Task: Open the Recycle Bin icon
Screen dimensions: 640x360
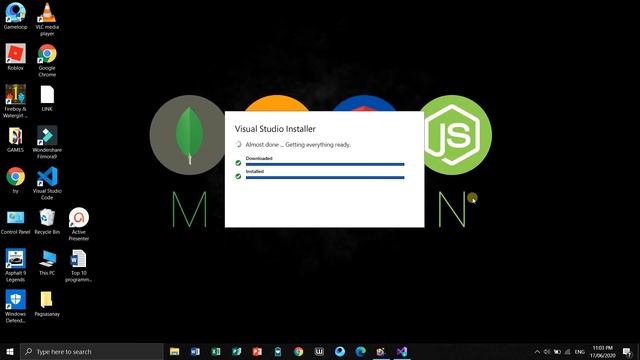Action: (47, 222)
